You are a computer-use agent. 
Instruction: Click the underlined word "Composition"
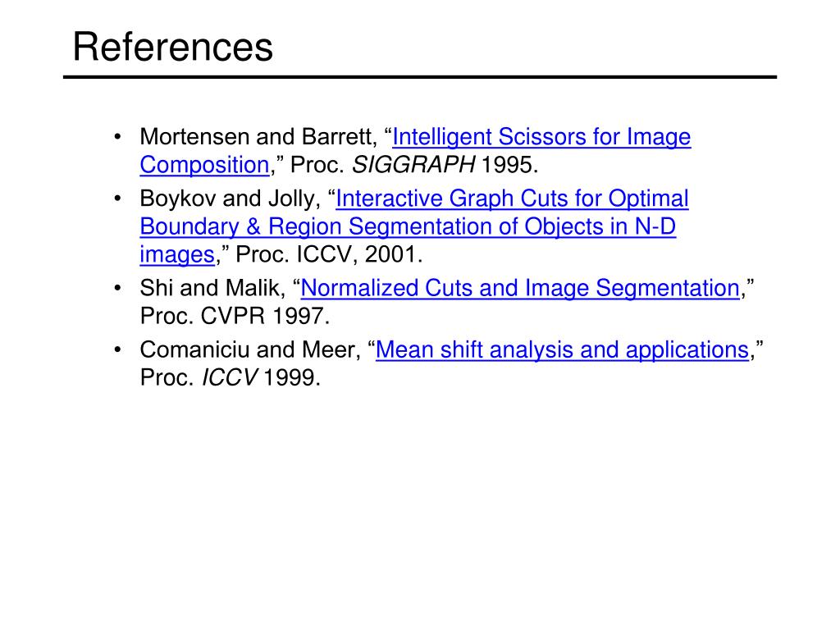point(204,165)
